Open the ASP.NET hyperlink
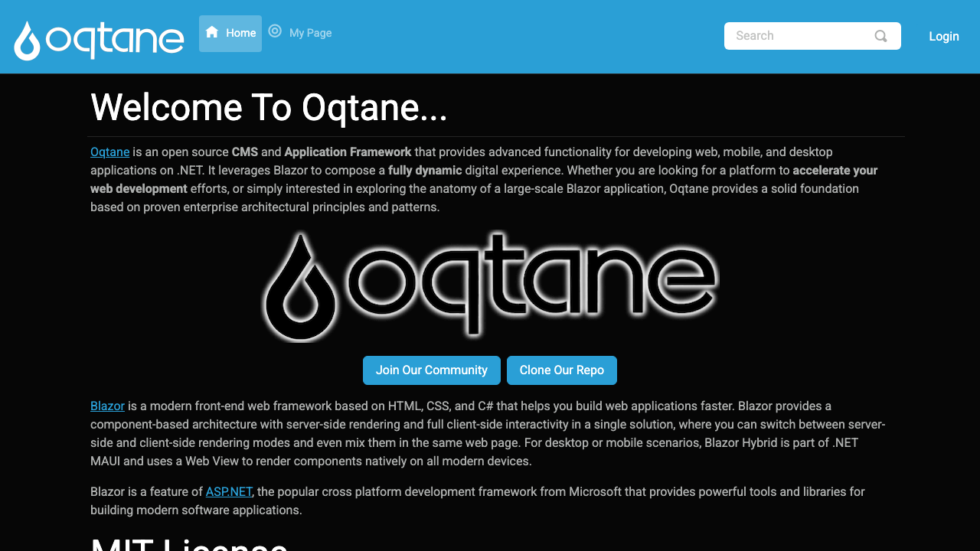The width and height of the screenshot is (980, 551). (x=229, y=492)
